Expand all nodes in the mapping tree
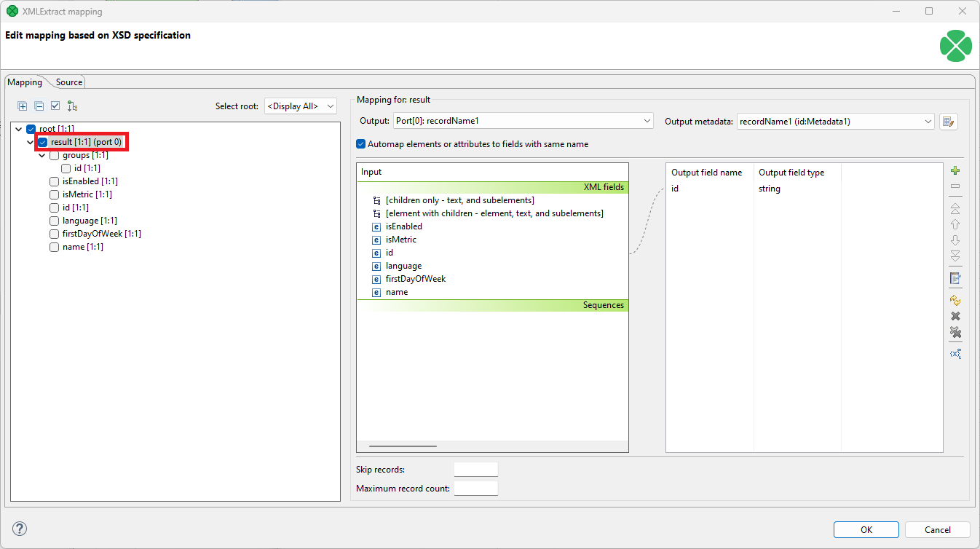980x549 pixels. (x=23, y=106)
